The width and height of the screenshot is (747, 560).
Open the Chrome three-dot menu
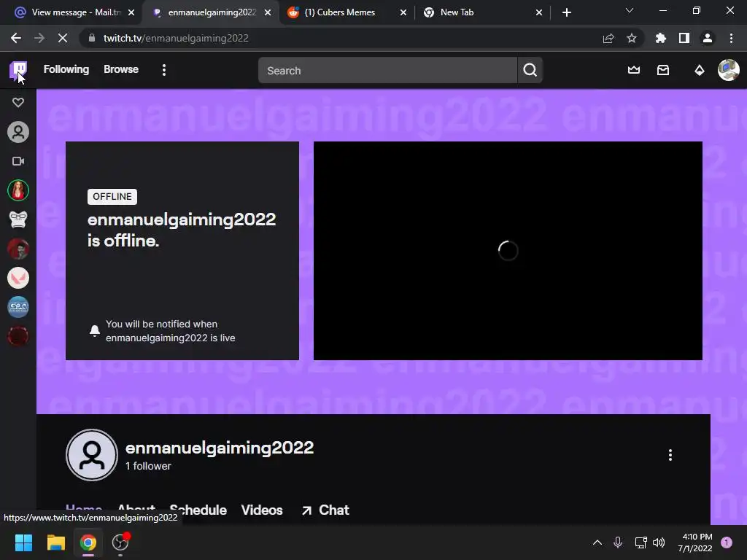click(x=731, y=38)
